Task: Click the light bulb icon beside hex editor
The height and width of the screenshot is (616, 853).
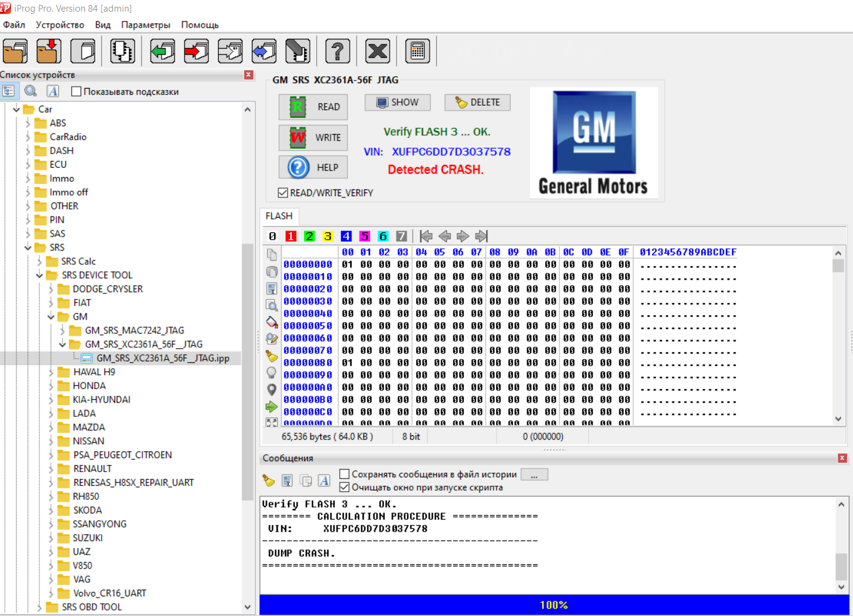Action: click(272, 373)
